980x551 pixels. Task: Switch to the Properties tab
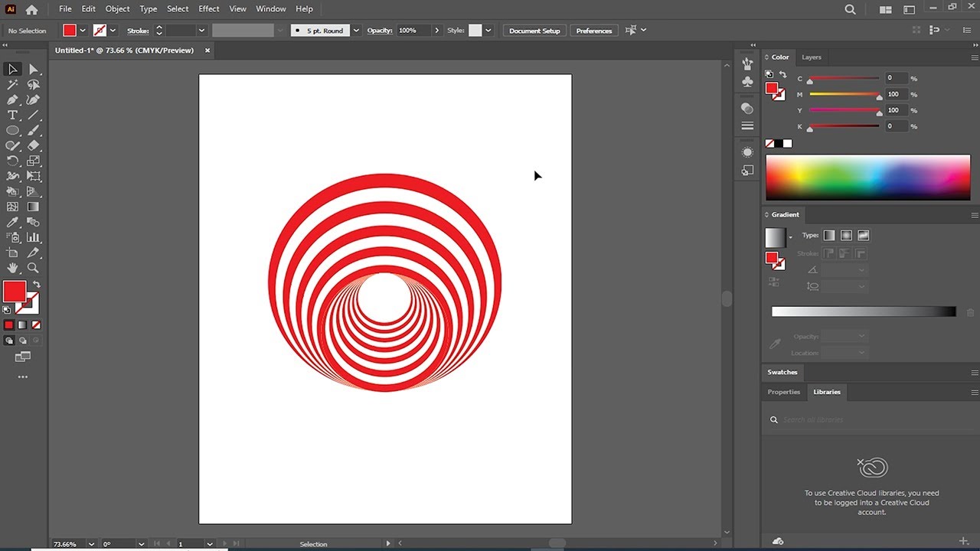point(784,392)
